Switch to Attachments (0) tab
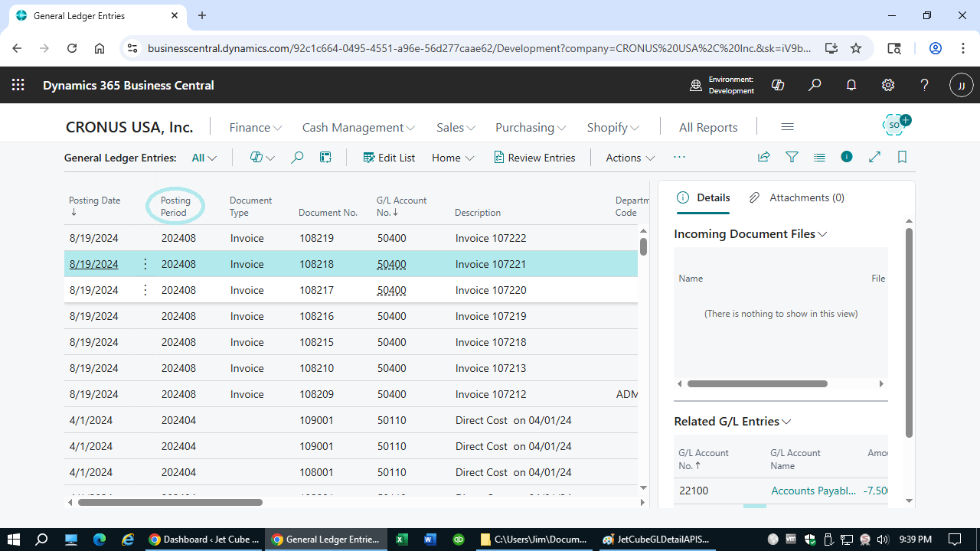980x551 pixels. (x=796, y=197)
